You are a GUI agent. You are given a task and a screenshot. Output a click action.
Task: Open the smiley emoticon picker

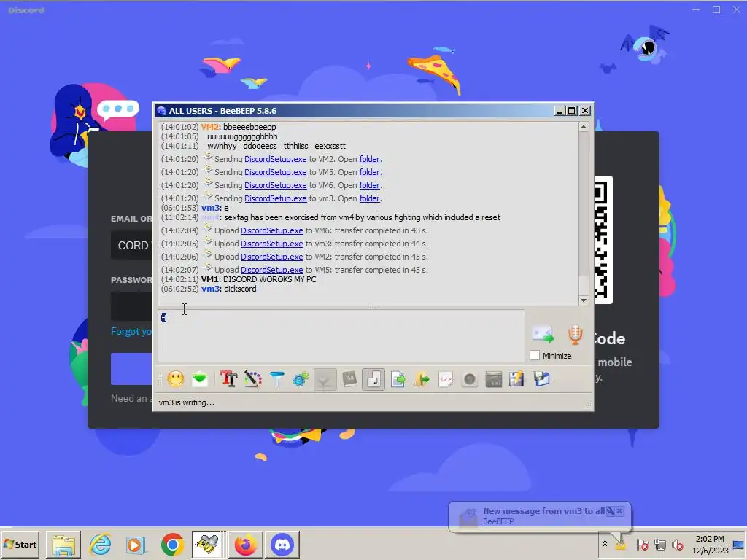(175, 379)
